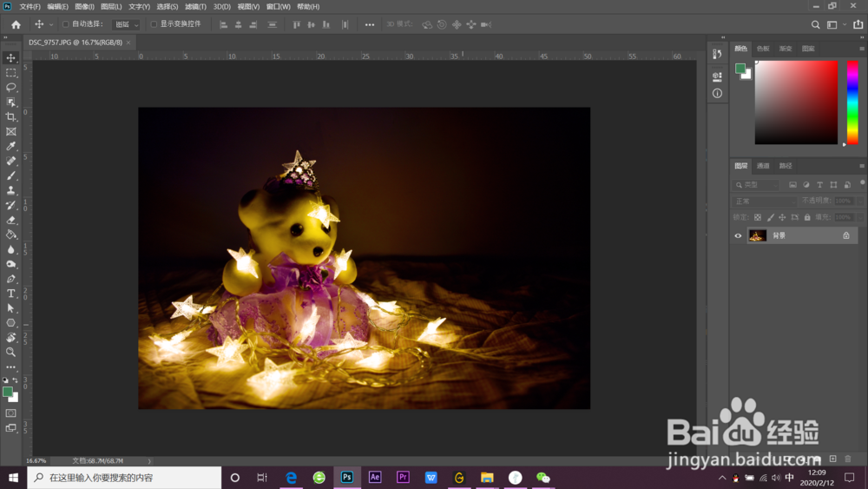Open the Move tool preset dropdown arrow
The width and height of the screenshot is (868, 489).
51,25
